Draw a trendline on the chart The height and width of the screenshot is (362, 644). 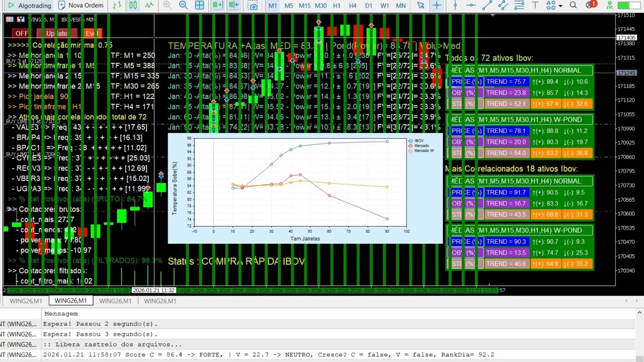coord(487,6)
